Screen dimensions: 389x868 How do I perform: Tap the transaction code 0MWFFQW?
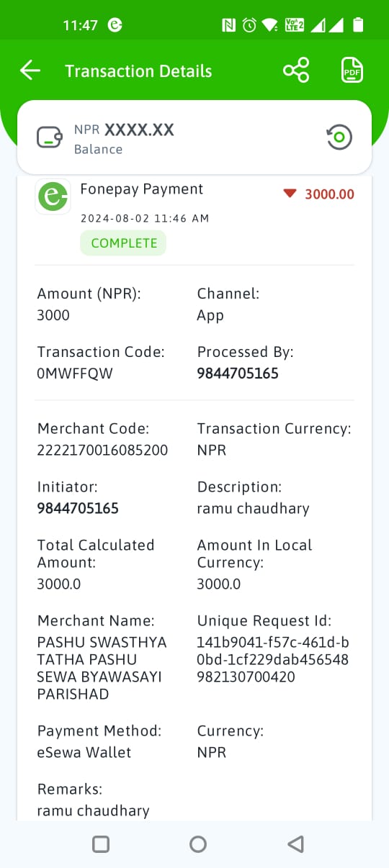pyautogui.click(x=75, y=374)
